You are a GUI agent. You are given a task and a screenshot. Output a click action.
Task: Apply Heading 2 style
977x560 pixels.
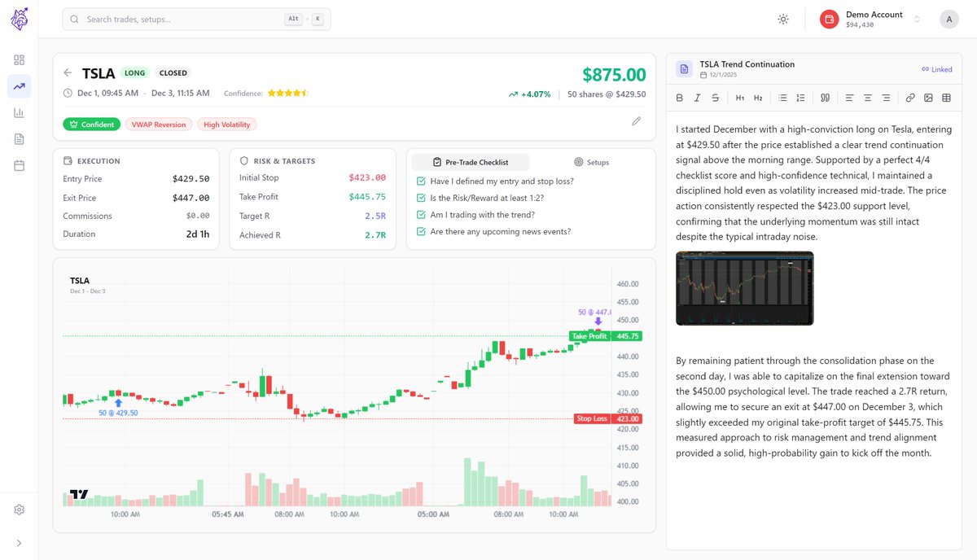(x=758, y=98)
